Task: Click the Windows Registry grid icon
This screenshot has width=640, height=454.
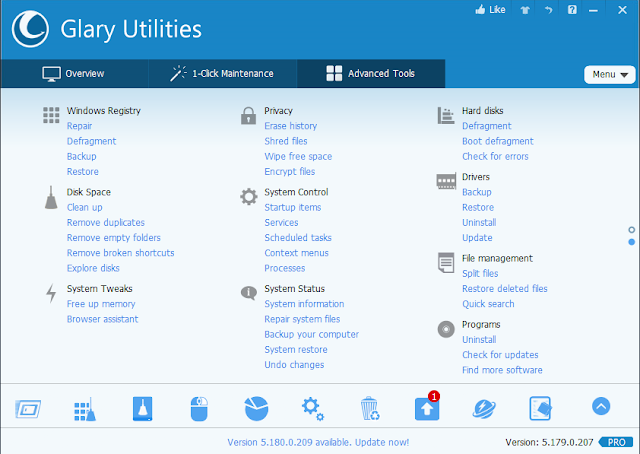Action: (51, 115)
